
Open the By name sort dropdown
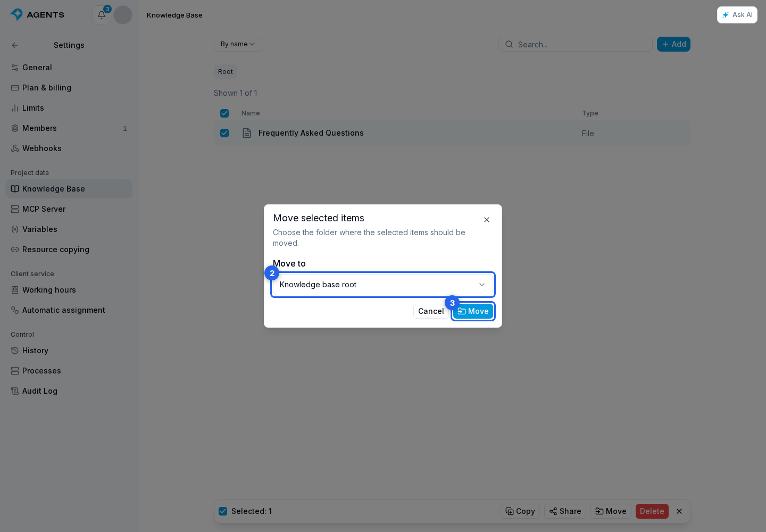[x=238, y=44]
